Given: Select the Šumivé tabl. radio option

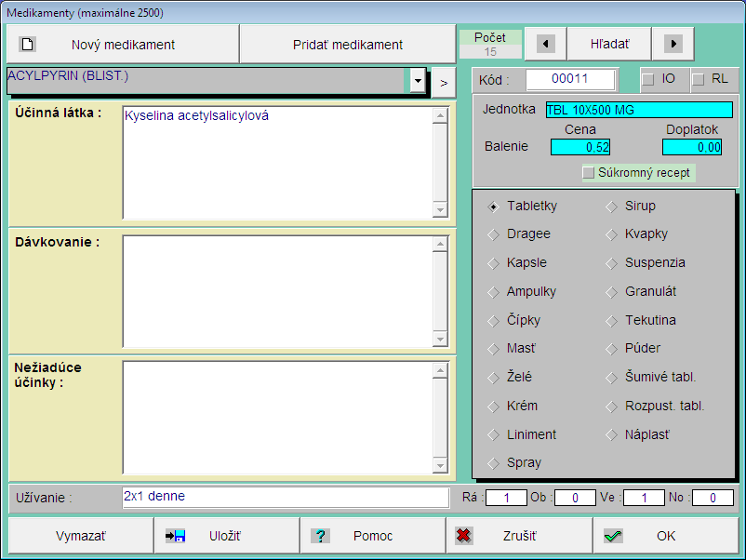Looking at the screenshot, I should pos(611,378).
